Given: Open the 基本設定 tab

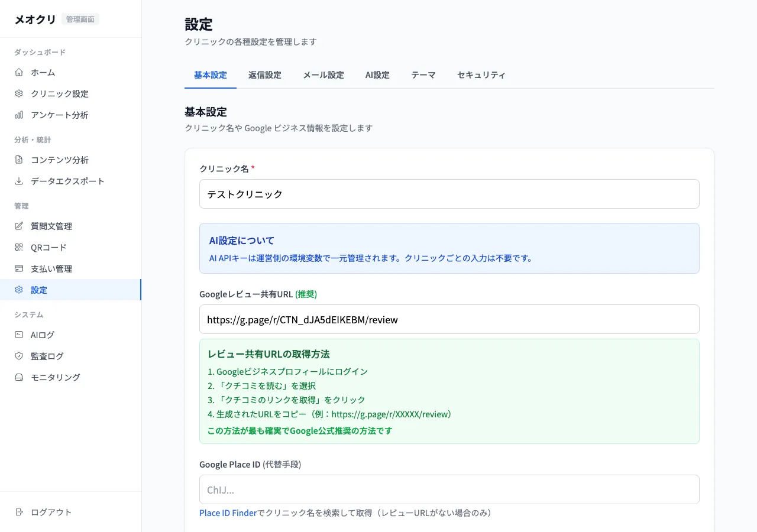Looking at the screenshot, I should coord(211,75).
